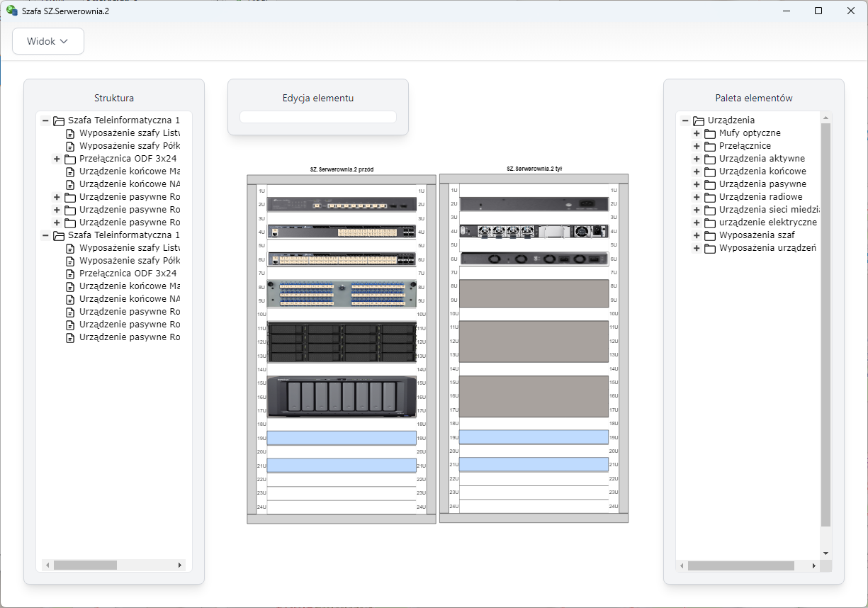The height and width of the screenshot is (608, 868).
Task: Expand the Wyposażenia urządzeń node
Action: tap(697, 248)
